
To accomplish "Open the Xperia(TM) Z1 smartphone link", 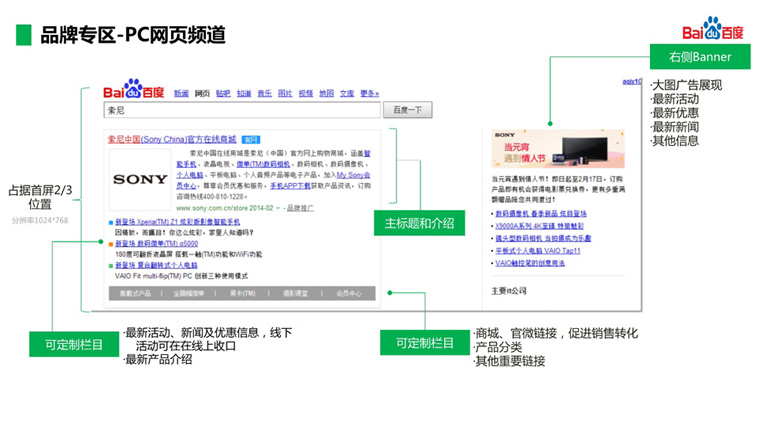I will 177,222.
